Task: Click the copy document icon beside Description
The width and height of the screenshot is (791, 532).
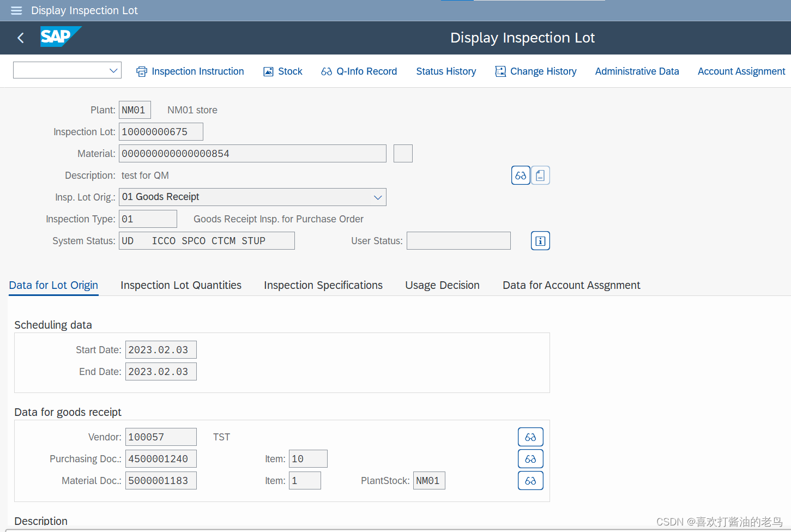Action: pyautogui.click(x=540, y=175)
